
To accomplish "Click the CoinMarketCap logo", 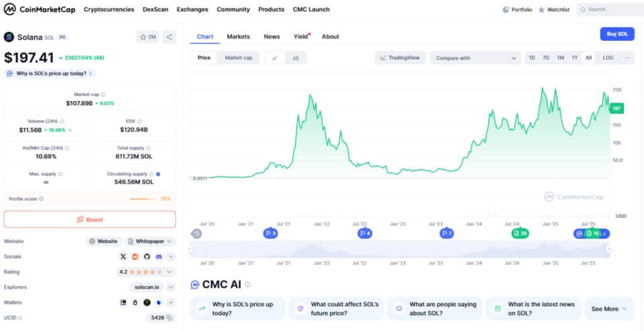I will pyautogui.click(x=39, y=9).
